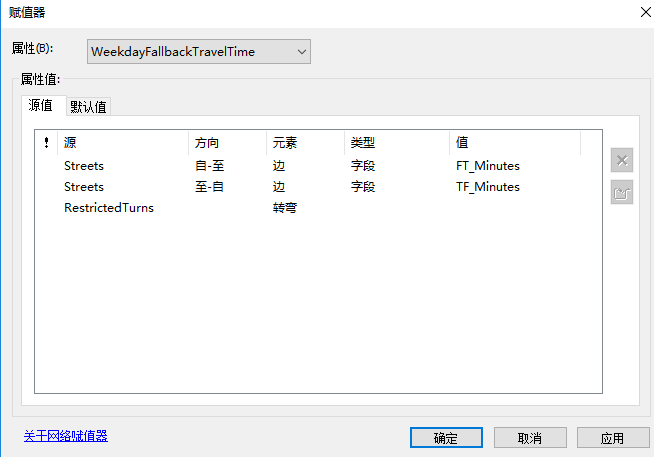The width and height of the screenshot is (654, 457).
Task: Click the 自-至 direction cell
Action: coord(209,166)
